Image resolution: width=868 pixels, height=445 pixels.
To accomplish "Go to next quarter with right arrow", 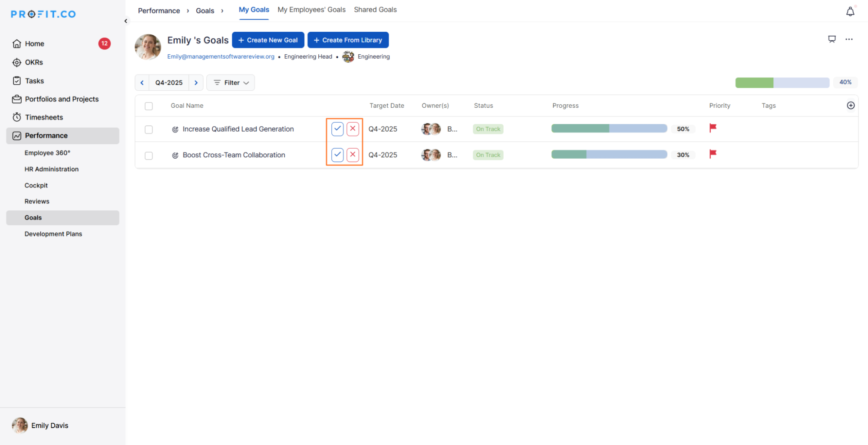I will (x=196, y=83).
